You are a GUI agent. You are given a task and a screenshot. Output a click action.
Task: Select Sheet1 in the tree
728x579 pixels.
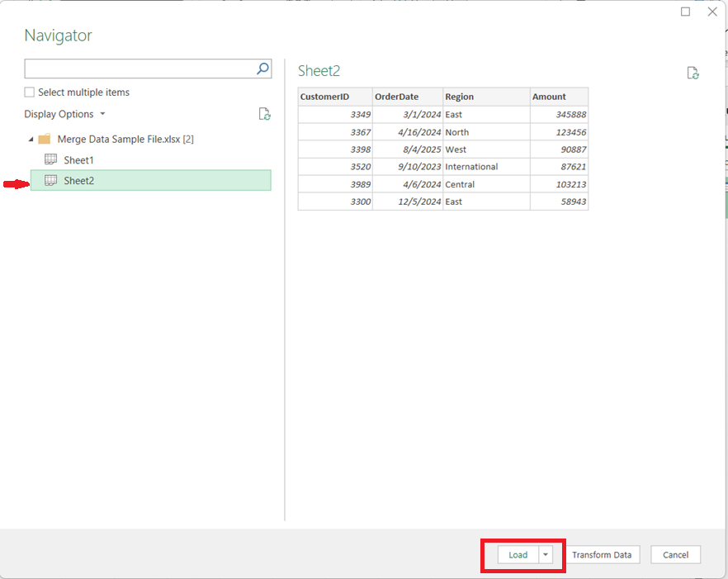point(78,160)
